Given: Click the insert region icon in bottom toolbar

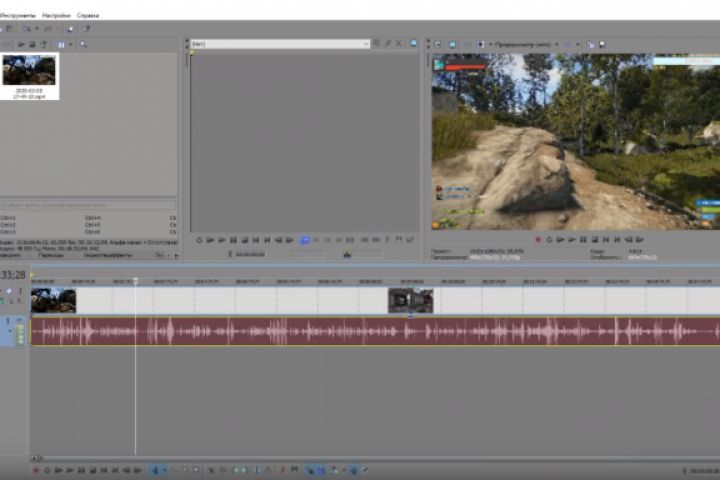Looking at the screenshot, I should click(294, 470).
